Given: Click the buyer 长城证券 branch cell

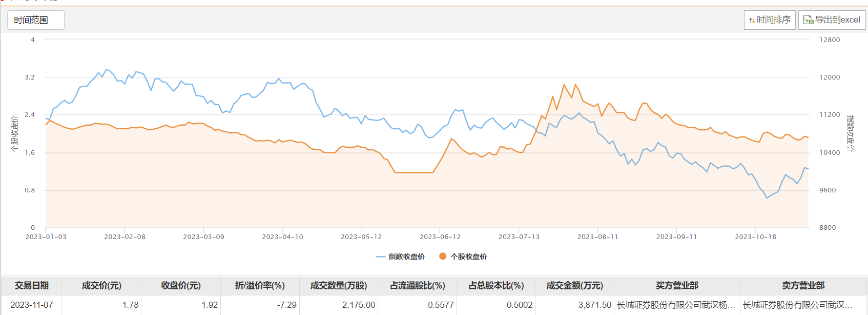Looking at the screenshot, I should coord(676,305).
